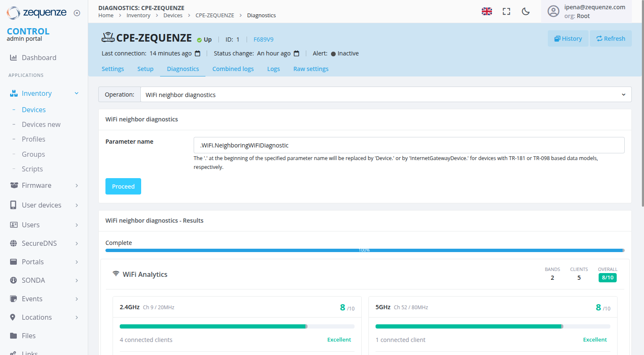Viewport: 644px width, 355px height.
Task: Click the Events section icon
Action: [13, 299]
